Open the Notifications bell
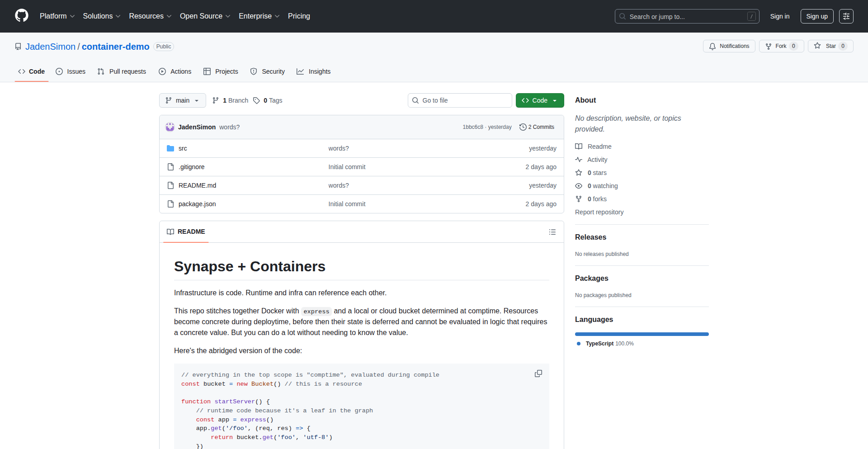The height and width of the screenshot is (449, 868). (729, 46)
